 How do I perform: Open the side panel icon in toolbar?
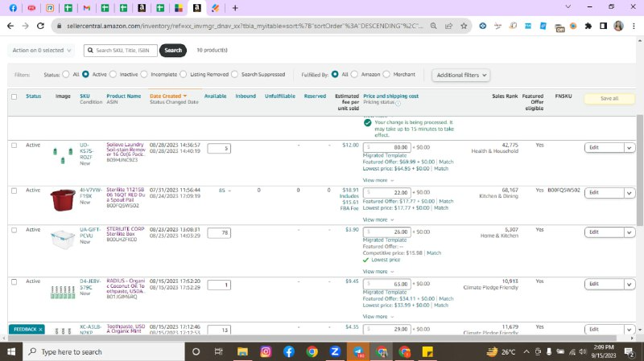tap(603, 26)
